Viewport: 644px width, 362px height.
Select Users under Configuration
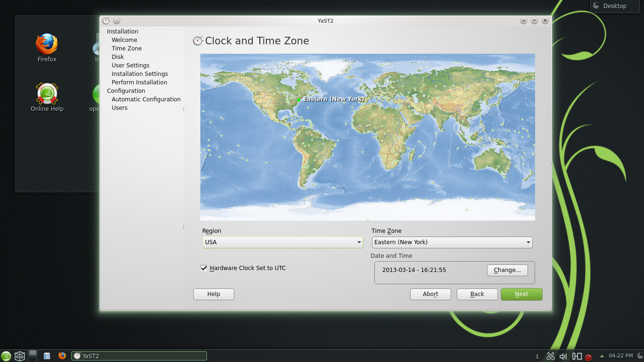(119, 108)
